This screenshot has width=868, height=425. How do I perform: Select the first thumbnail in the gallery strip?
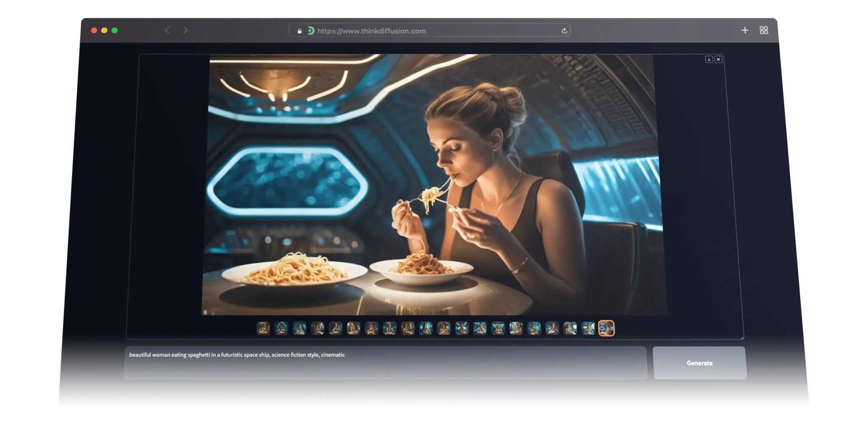tap(263, 328)
